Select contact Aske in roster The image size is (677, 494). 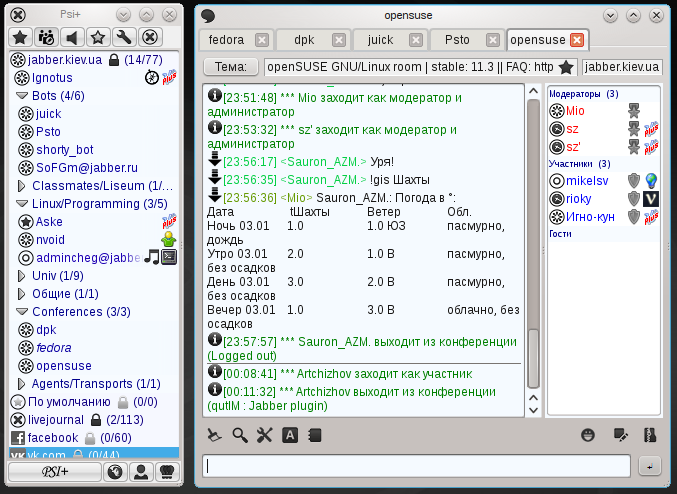pyautogui.click(x=94, y=222)
